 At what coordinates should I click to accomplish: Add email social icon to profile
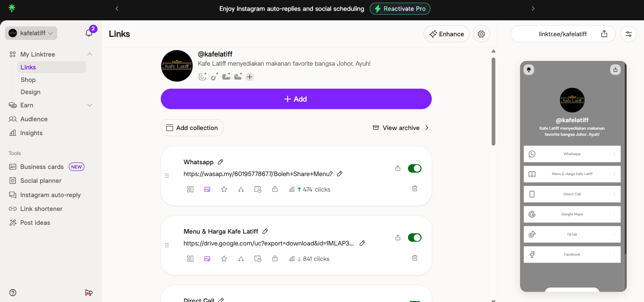click(x=238, y=77)
